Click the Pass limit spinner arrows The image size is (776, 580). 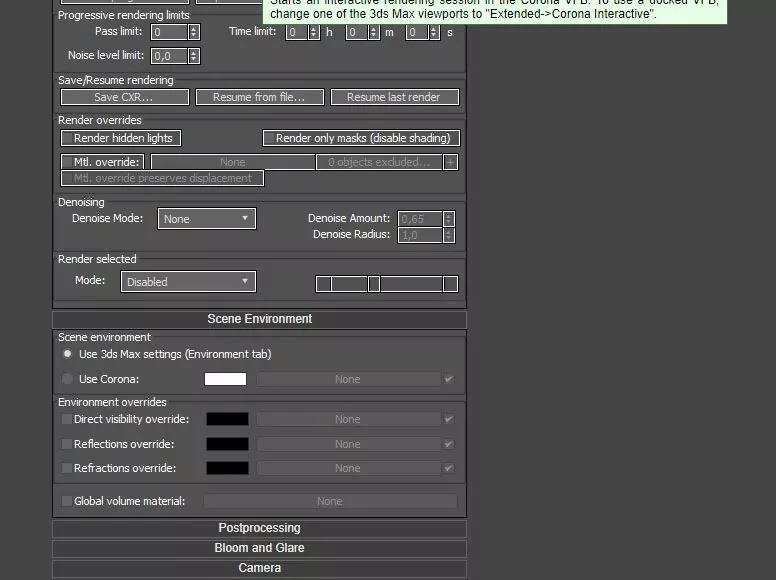point(194,32)
